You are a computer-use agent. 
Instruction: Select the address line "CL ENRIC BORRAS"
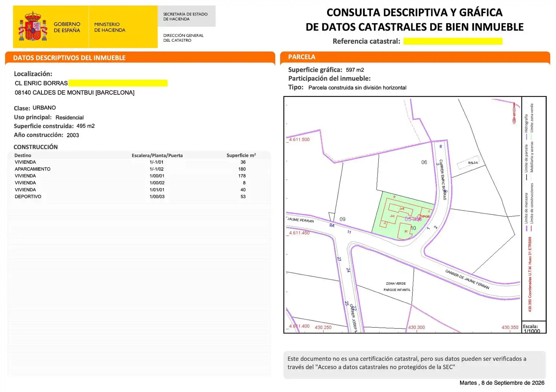[41, 83]
